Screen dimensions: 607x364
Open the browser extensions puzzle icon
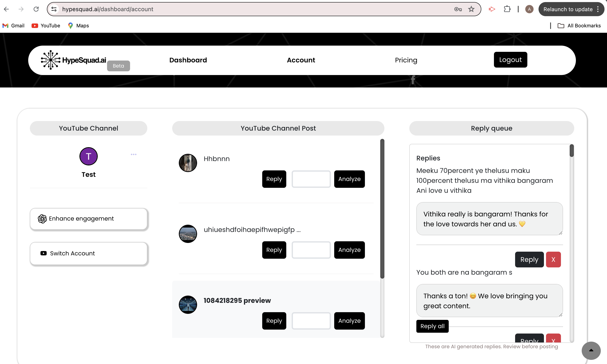coord(507,9)
